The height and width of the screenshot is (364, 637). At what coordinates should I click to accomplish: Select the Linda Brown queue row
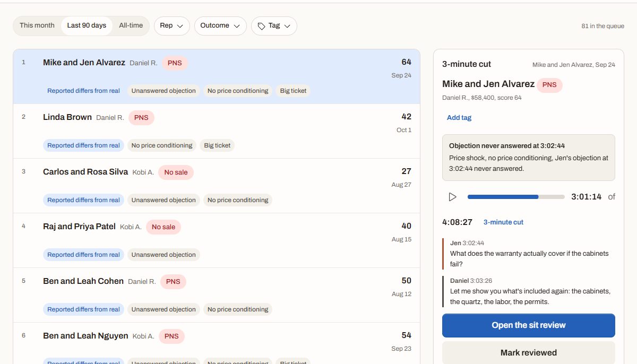pyautogui.click(x=217, y=131)
